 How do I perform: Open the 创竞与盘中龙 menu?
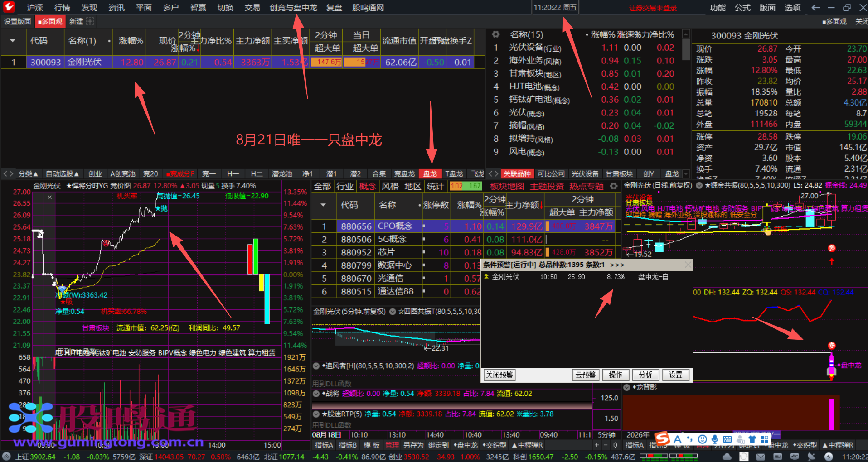point(293,8)
